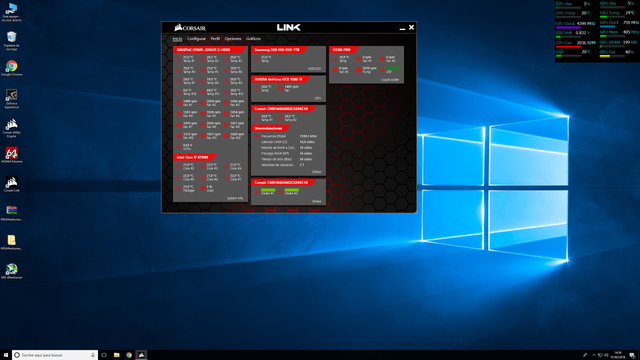Select the Temp #5 thermometer icon on motherboard card
Viewport: 640px width, 360px height.
(202, 70)
